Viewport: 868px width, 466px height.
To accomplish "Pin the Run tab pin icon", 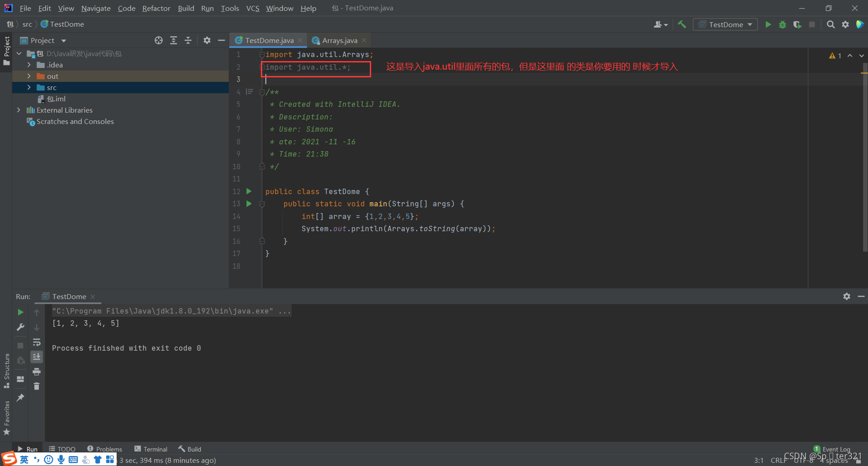I will click(20, 397).
